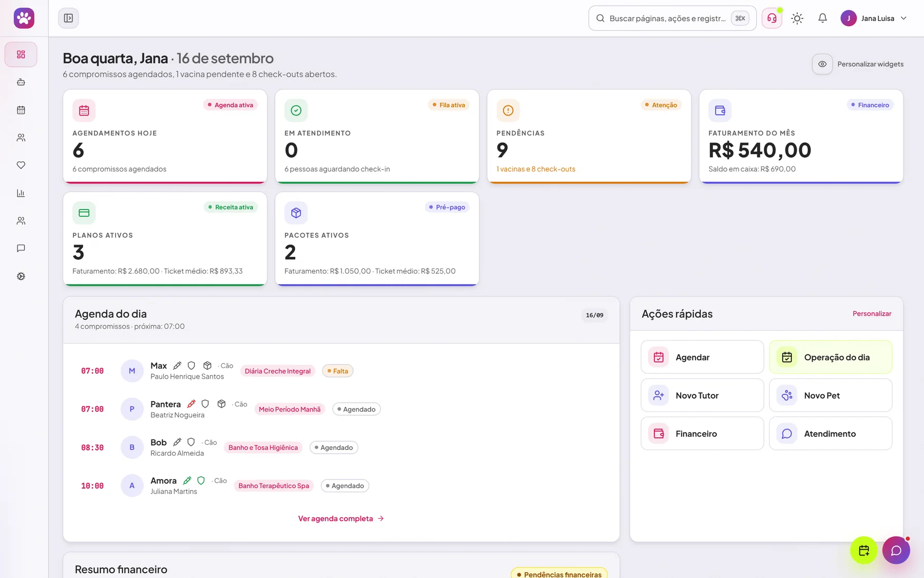Click the syringe icon next to Pantera

point(191,404)
